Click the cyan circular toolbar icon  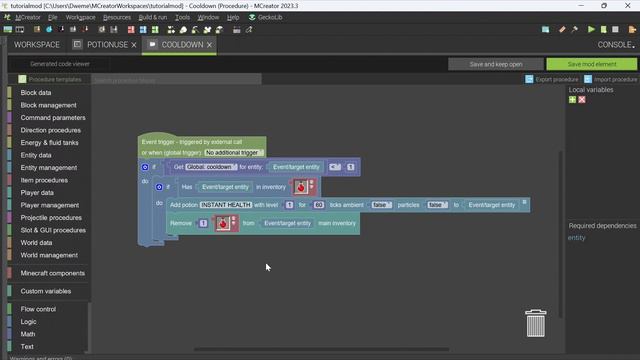pos(49,29)
